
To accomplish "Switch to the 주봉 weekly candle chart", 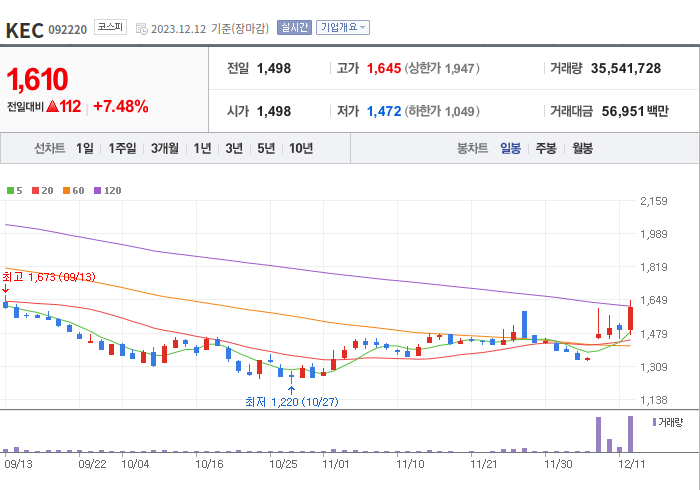I will (546, 148).
